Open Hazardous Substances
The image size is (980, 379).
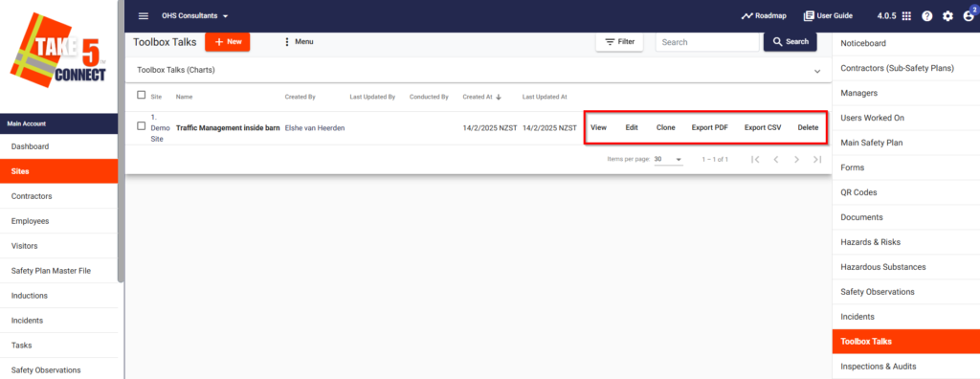[x=905, y=267]
